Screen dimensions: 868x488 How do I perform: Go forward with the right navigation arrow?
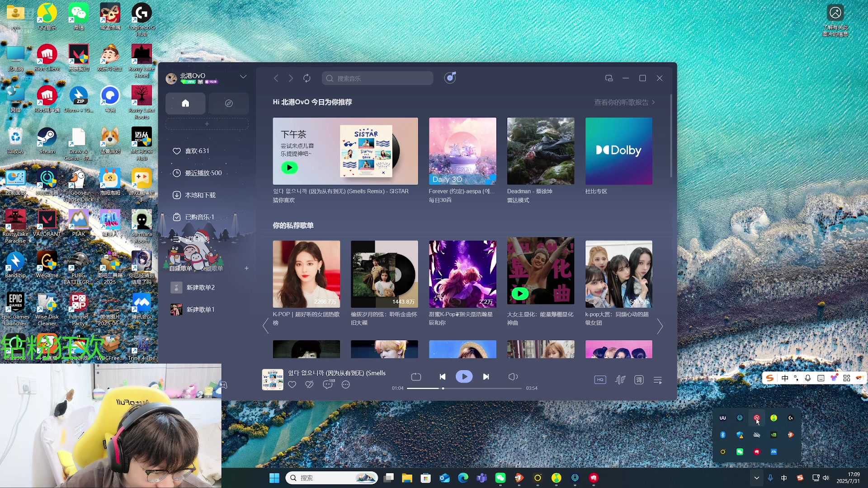point(291,78)
